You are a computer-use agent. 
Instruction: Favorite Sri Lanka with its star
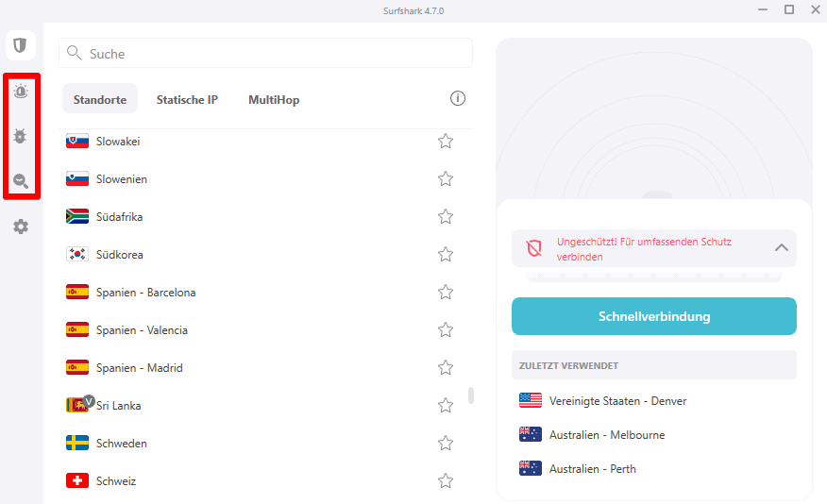click(446, 406)
